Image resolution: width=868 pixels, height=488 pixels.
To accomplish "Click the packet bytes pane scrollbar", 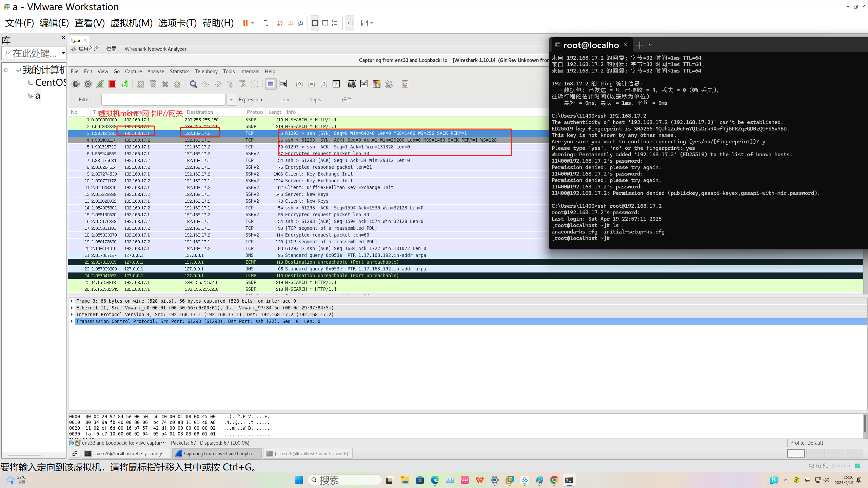I will (865, 424).
